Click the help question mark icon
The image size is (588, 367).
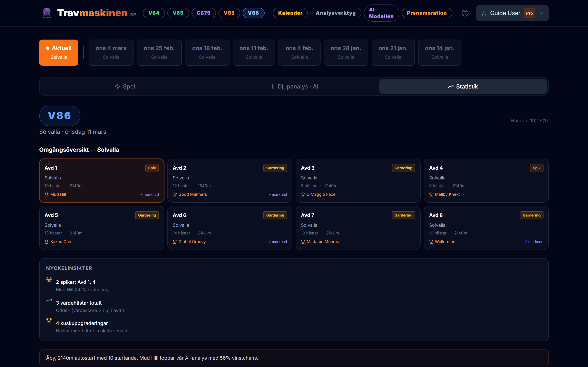pyautogui.click(x=465, y=13)
